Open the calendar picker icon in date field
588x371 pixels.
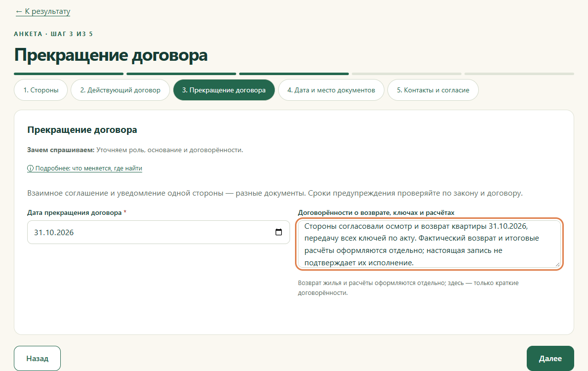[x=279, y=232]
